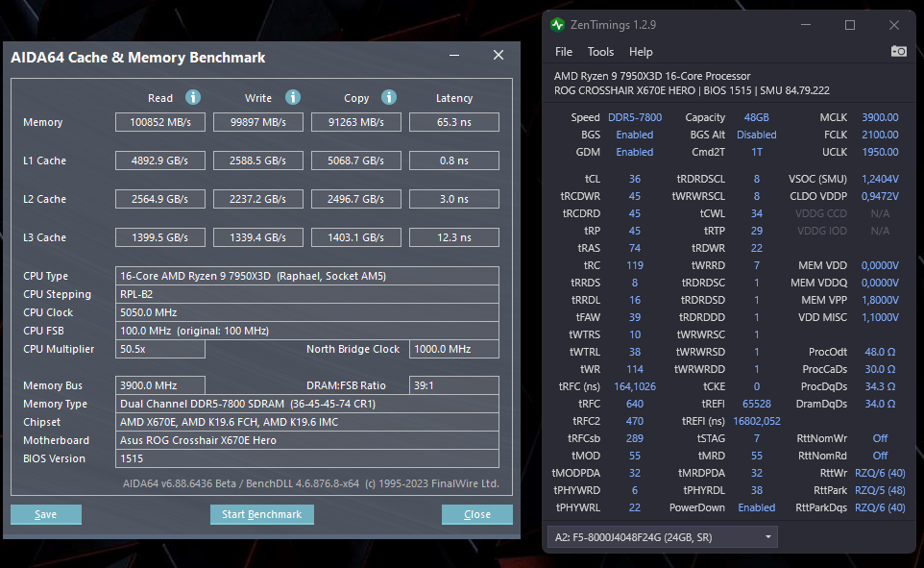The width and height of the screenshot is (924, 568).
Task: Click CLDO VDDP value 0,9472V
Action: pyautogui.click(x=881, y=196)
